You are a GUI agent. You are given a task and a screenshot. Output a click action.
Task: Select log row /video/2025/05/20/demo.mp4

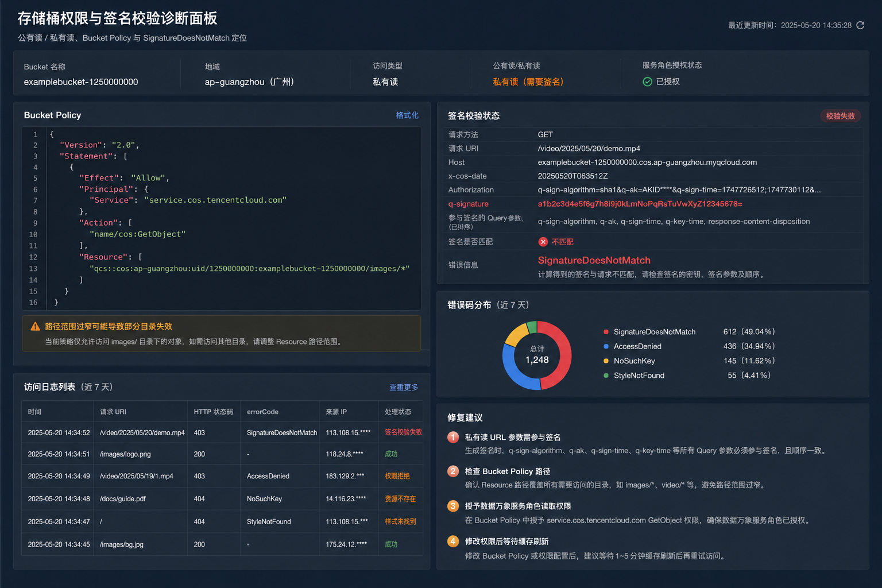coord(222,432)
